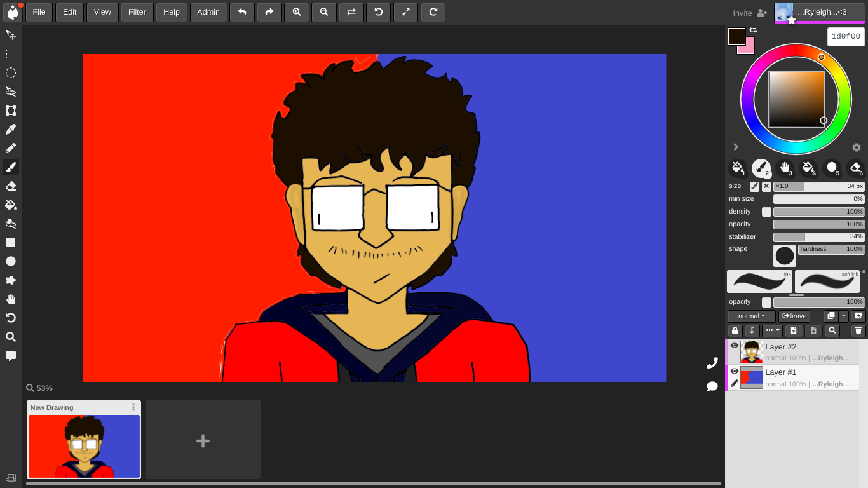Toggle lock on the current layer
868x488 pixels.
coord(735,331)
